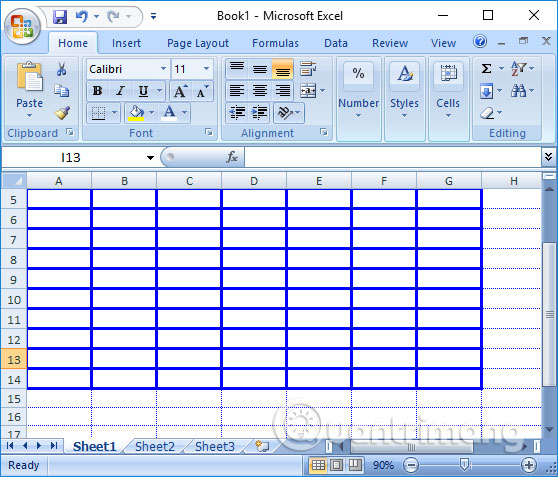Image resolution: width=558 pixels, height=477 pixels.
Task: Switch to the Review tab
Action: (390, 43)
